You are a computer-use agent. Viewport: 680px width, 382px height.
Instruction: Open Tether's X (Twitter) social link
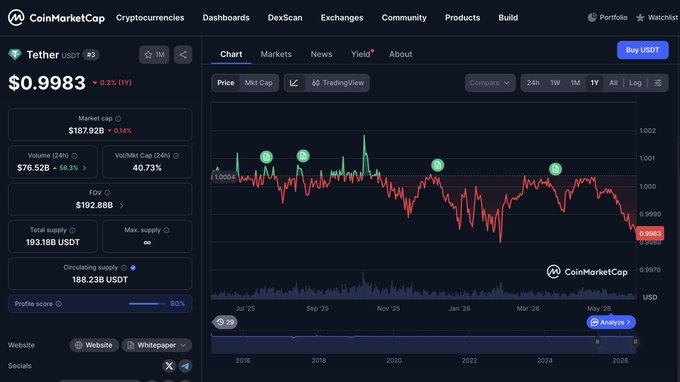point(169,366)
